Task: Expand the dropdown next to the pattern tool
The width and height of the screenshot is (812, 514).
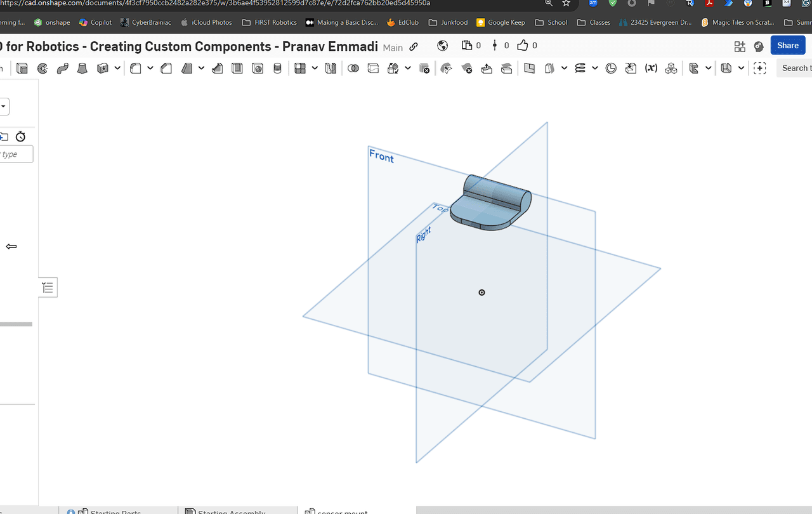Action: coord(315,69)
